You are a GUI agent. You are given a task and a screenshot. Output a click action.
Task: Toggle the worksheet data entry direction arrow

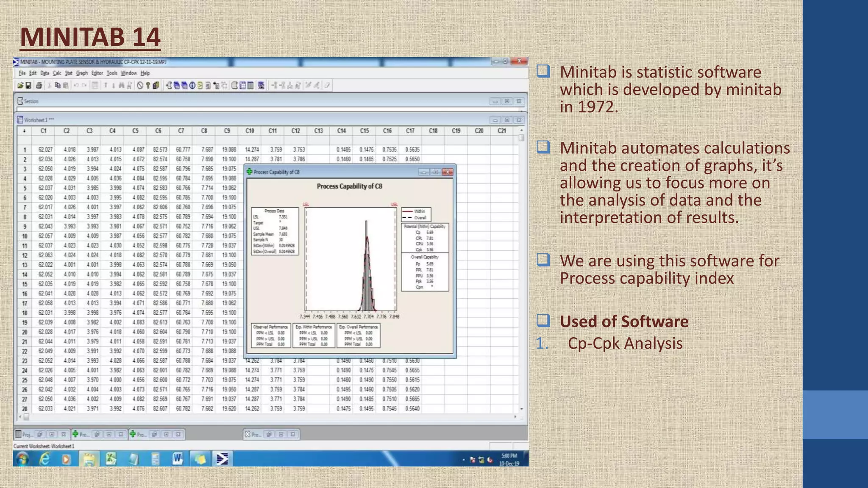click(24, 131)
